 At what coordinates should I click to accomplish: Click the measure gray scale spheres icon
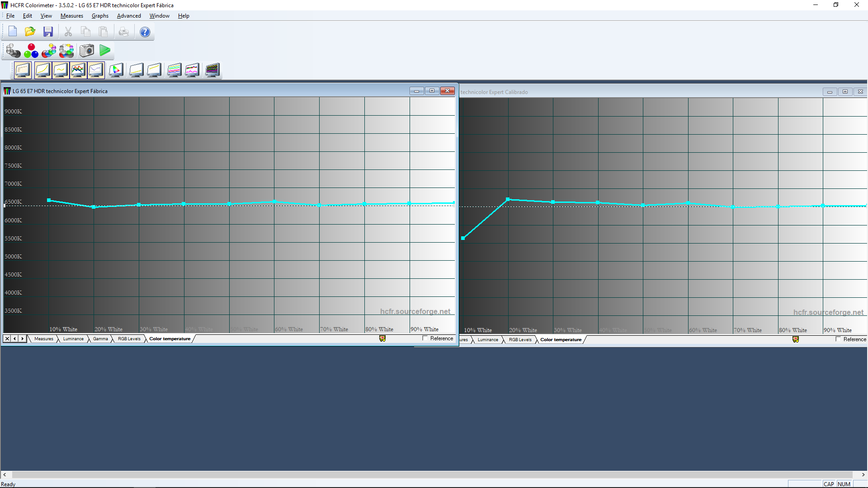(x=13, y=51)
